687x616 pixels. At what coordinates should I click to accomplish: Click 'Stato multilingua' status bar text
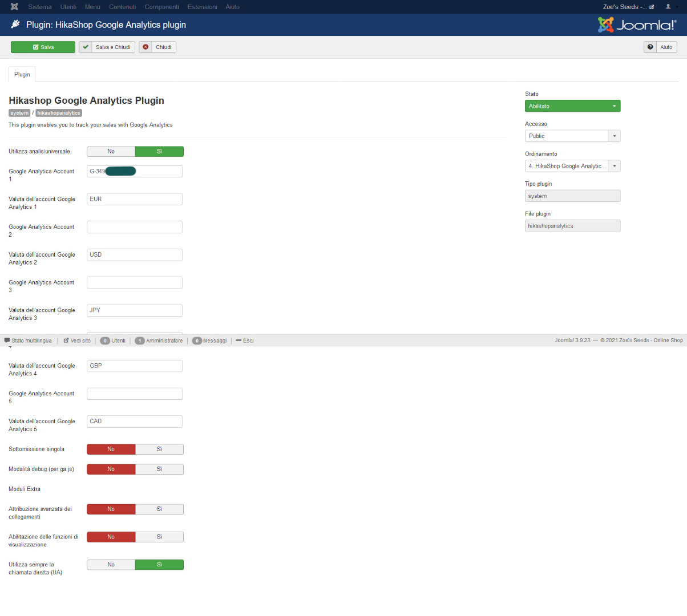pos(31,341)
